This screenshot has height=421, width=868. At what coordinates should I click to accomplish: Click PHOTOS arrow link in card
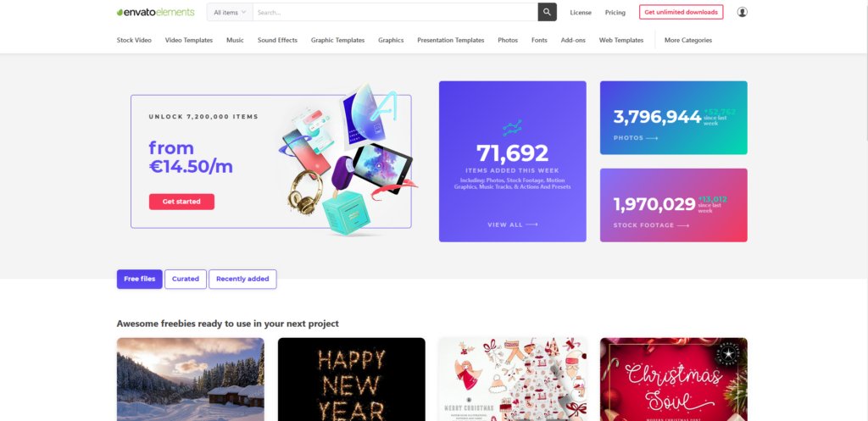tap(636, 138)
